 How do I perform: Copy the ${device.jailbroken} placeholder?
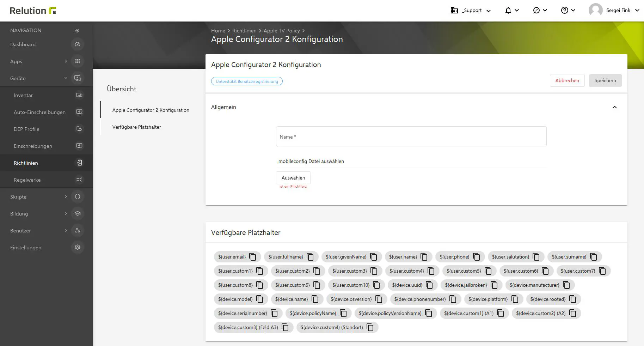coord(494,285)
